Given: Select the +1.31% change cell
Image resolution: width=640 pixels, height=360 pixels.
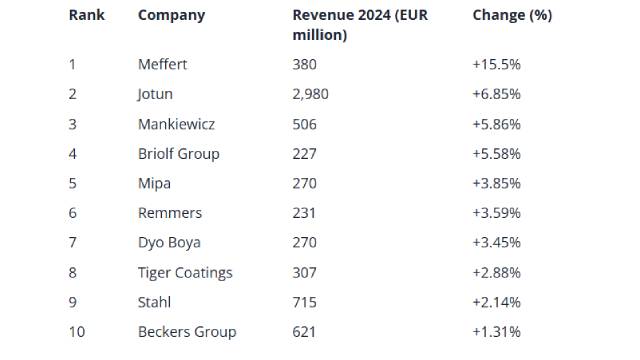Looking at the screenshot, I should pyautogui.click(x=496, y=332).
